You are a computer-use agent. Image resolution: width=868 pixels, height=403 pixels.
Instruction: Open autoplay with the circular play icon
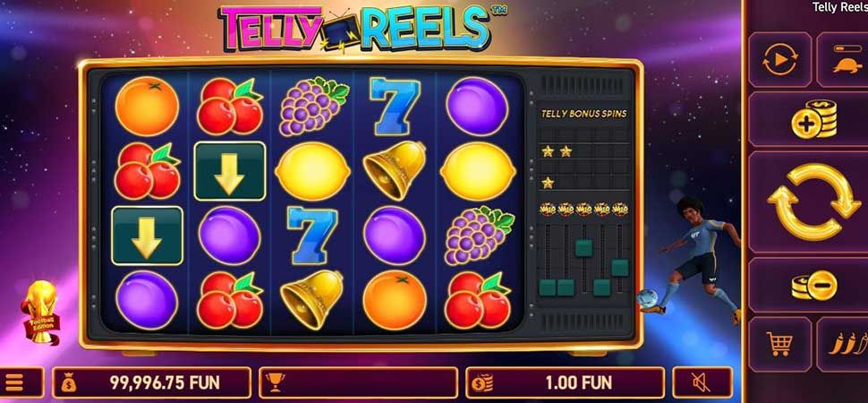click(779, 59)
